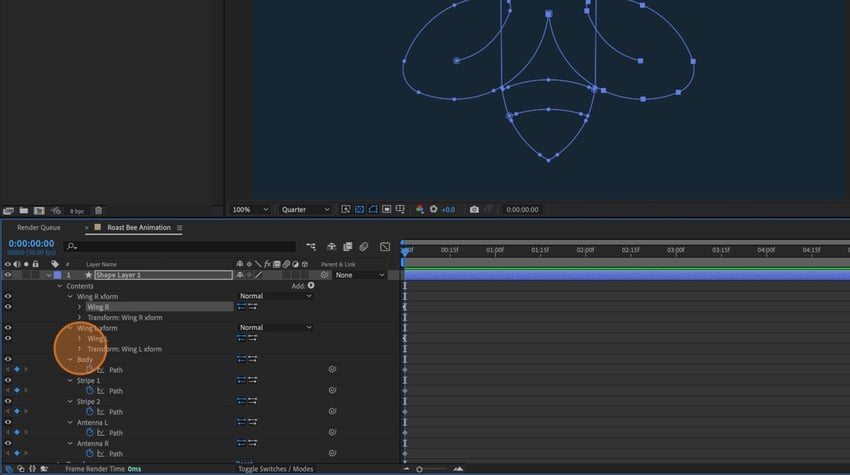Expand Transform: Wing R xform

[x=80, y=317]
